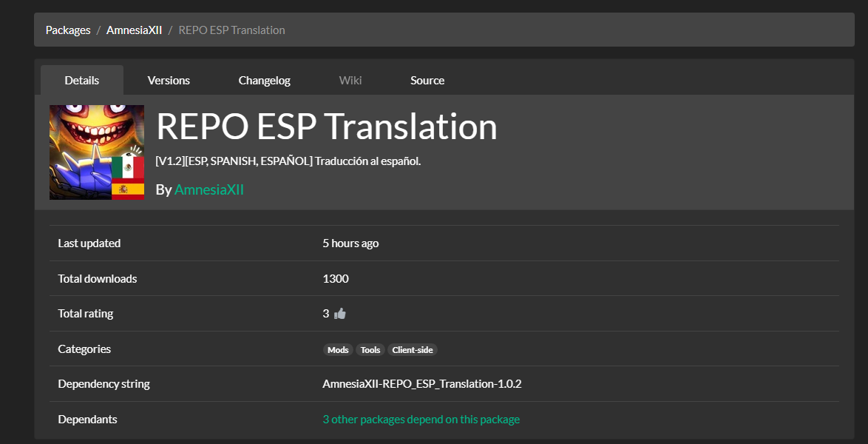Open the Mods category badge
The width and height of the screenshot is (868, 444).
coord(338,350)
